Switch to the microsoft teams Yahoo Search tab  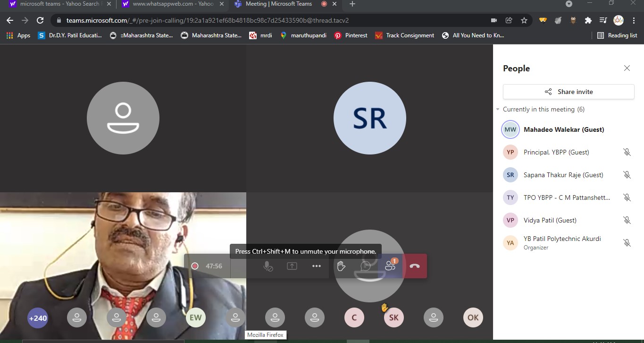point(59,4)
